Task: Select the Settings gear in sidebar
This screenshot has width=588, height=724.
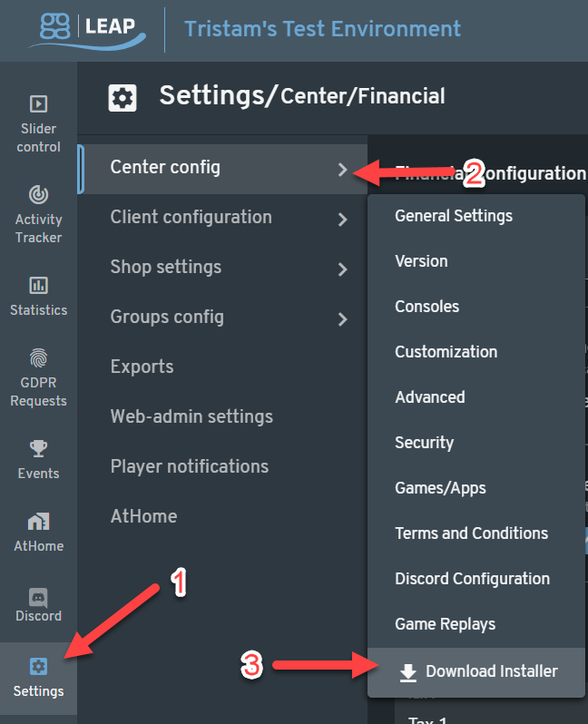Action: point(38,666)
